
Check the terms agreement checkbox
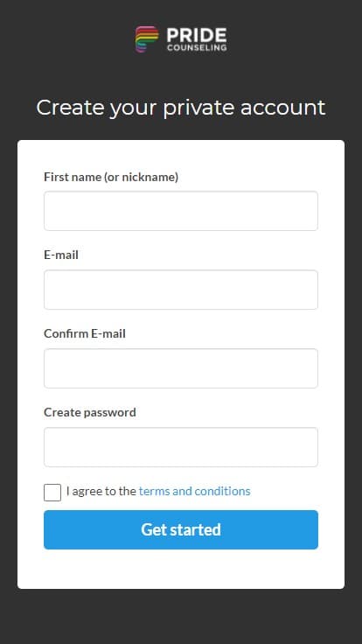click(52, 493)
